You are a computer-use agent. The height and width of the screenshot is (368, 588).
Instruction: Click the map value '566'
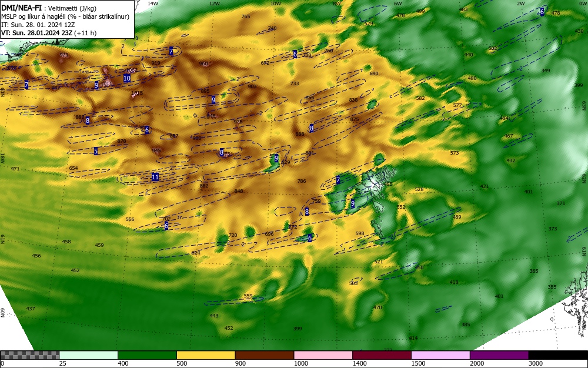pyautogui.click(x=130, y=219)
